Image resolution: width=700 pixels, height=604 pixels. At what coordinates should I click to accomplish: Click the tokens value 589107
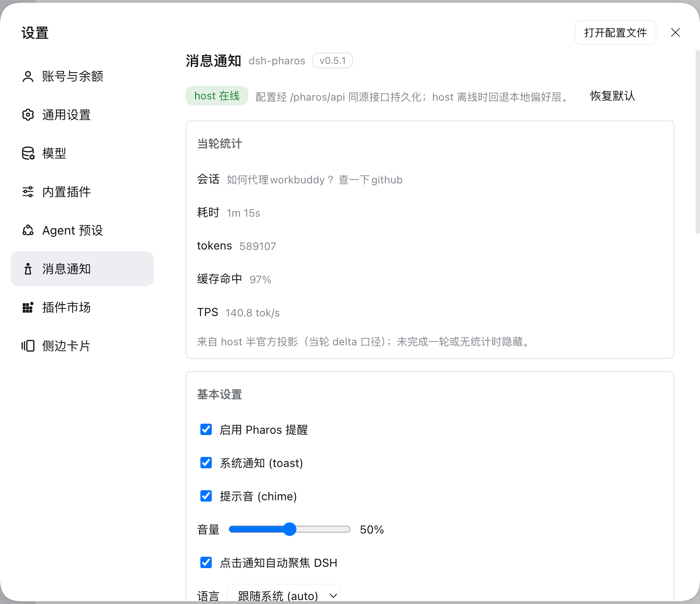[258, 246]
